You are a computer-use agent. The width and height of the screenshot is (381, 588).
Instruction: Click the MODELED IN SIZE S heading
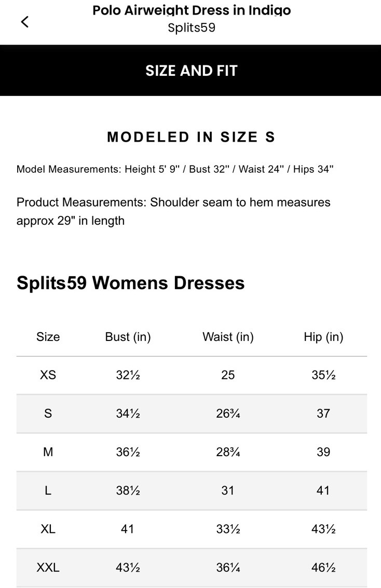[191, 137]
